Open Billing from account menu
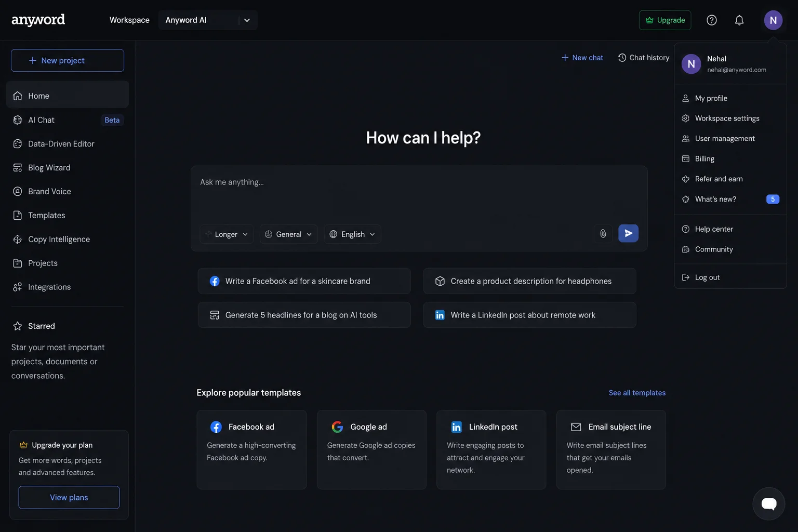 730,159
